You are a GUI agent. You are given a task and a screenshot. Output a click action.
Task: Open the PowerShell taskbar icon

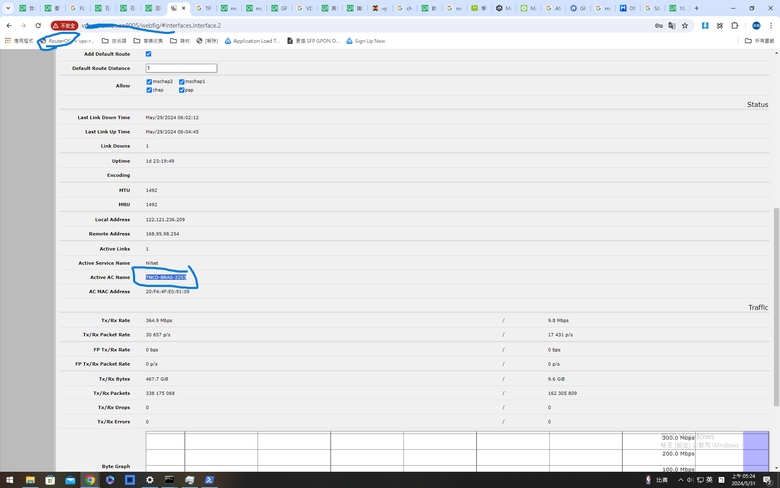209,480
